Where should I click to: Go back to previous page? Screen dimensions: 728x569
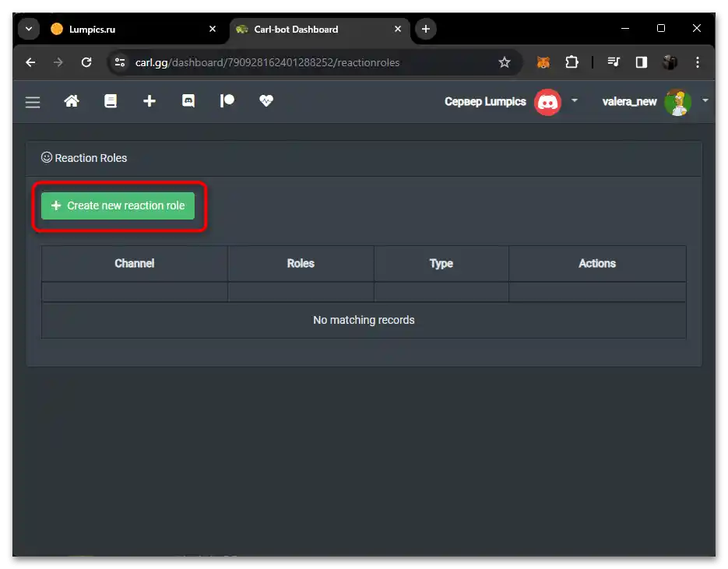point(30,62)
